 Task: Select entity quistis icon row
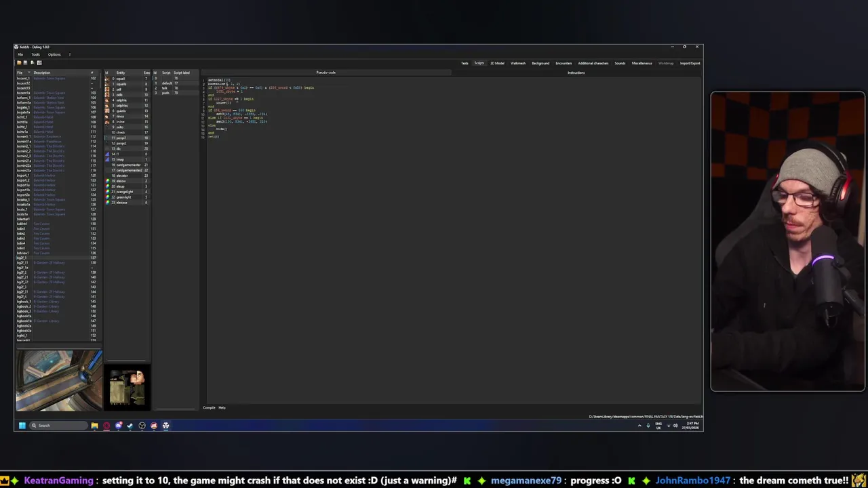pyautogui.click(x=127, y=111)
